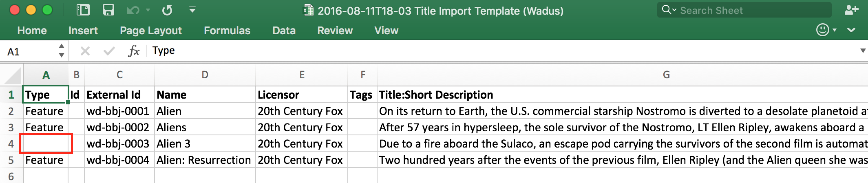Click the fx insert function icon

134,51
